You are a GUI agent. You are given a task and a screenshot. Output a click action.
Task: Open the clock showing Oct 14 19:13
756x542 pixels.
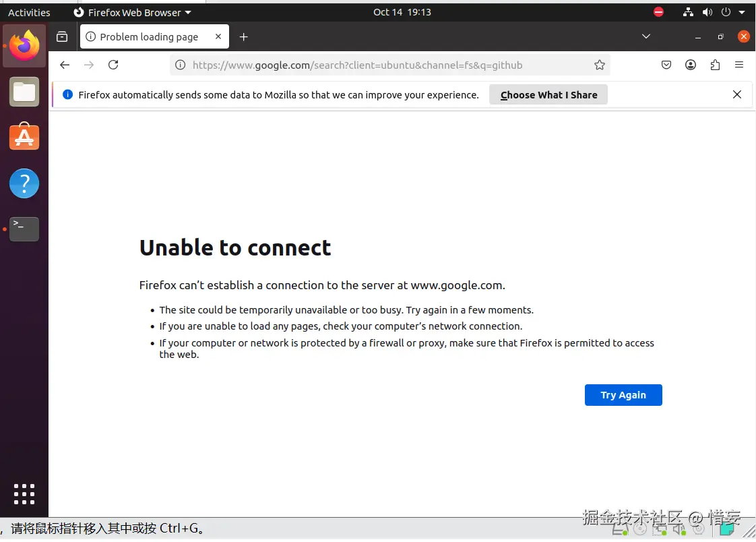(402, 12)
